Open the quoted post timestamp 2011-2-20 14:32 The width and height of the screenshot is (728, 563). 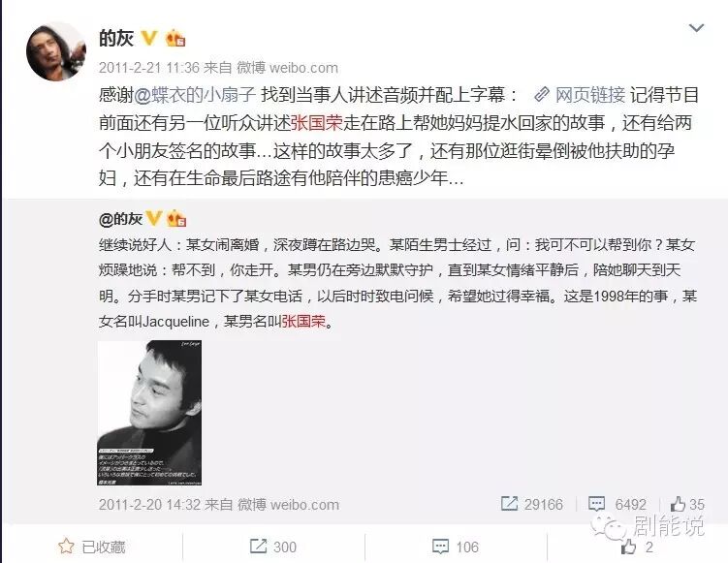(x=149, y=504)
